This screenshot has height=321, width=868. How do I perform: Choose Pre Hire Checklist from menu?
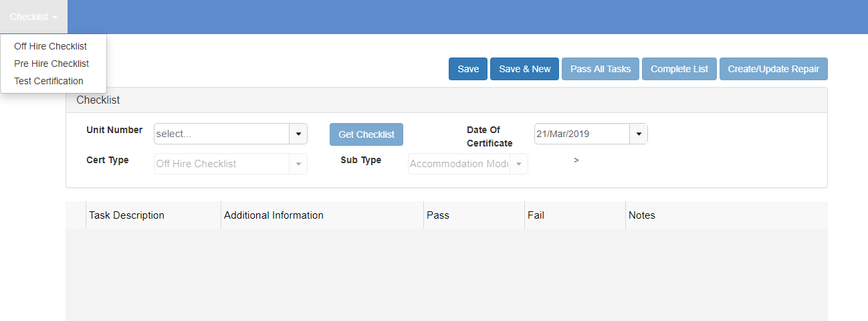pyautogui.click(x=51, y=64)
